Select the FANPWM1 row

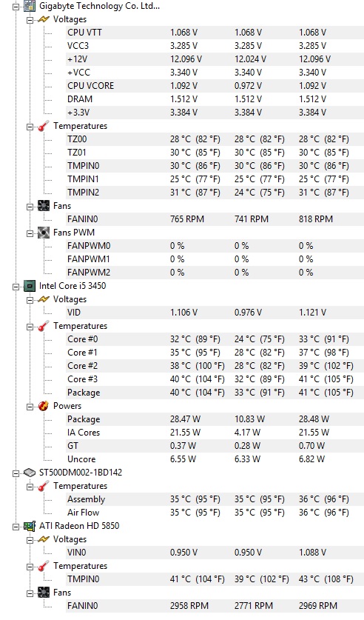(215, 259)
